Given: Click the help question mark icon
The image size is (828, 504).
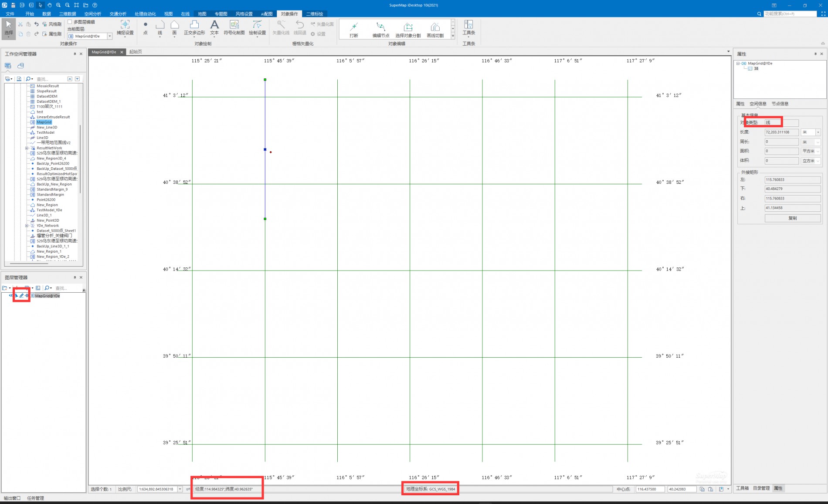Looking at the screenshot, I should click(x=95, y=5).
